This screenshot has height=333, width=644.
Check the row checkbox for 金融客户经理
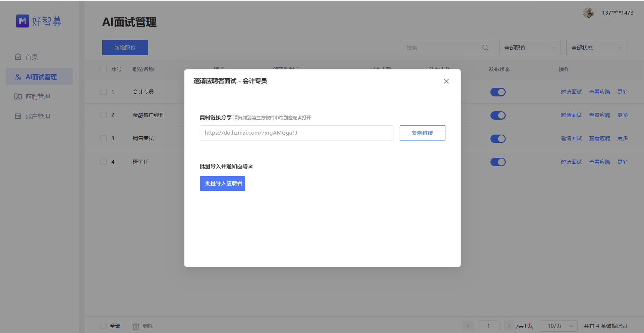pos(103,115)
